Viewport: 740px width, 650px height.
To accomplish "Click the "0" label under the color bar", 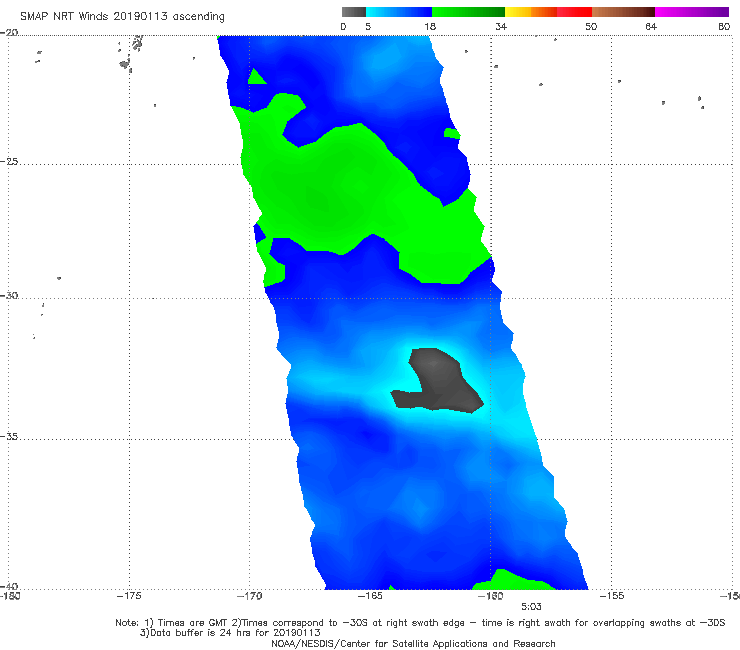I will click(344, 26).
